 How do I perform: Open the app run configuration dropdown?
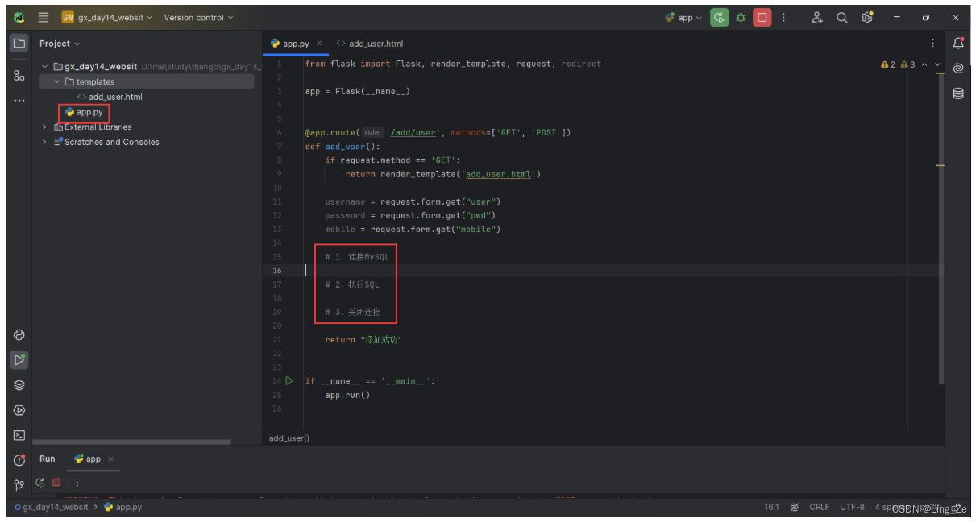click(683, 17)
